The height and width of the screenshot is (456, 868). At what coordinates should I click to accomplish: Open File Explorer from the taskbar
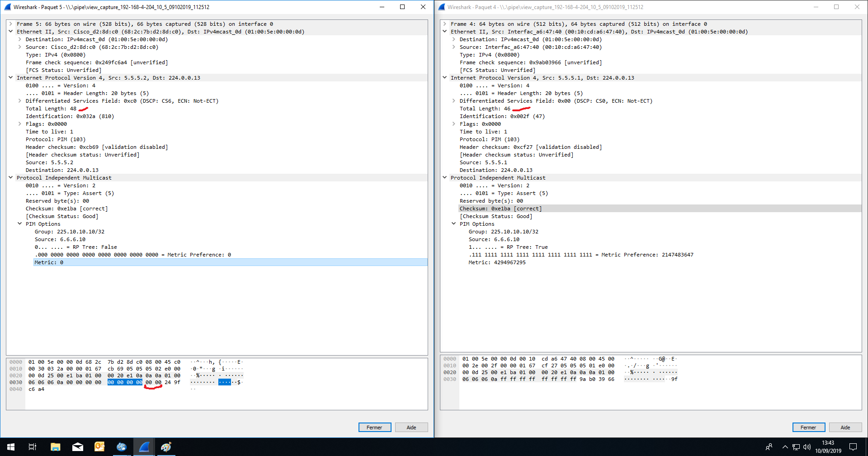coord(55,447)
